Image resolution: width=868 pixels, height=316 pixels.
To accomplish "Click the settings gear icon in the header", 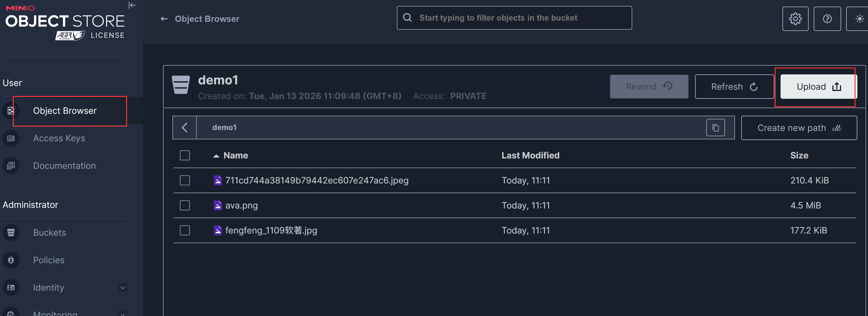I will (795, 19).
